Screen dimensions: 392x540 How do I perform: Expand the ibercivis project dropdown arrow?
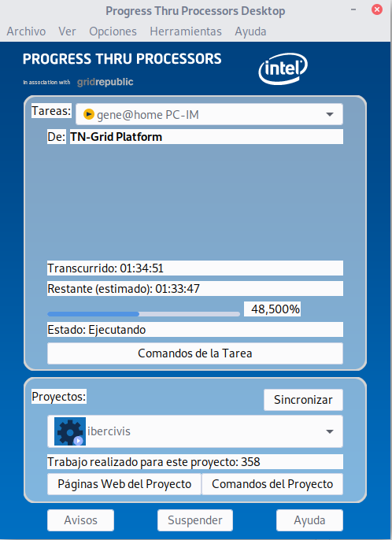pos(330,431)
